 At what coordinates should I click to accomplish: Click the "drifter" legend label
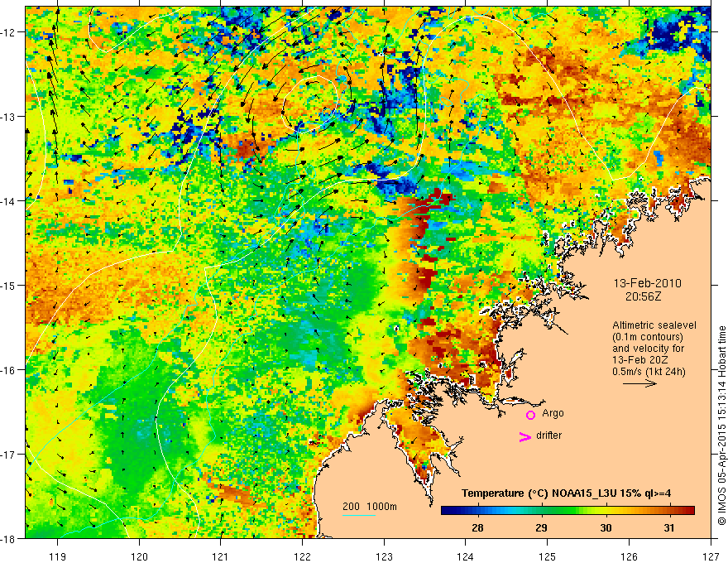pyautogui.click(x=548, y=435)
